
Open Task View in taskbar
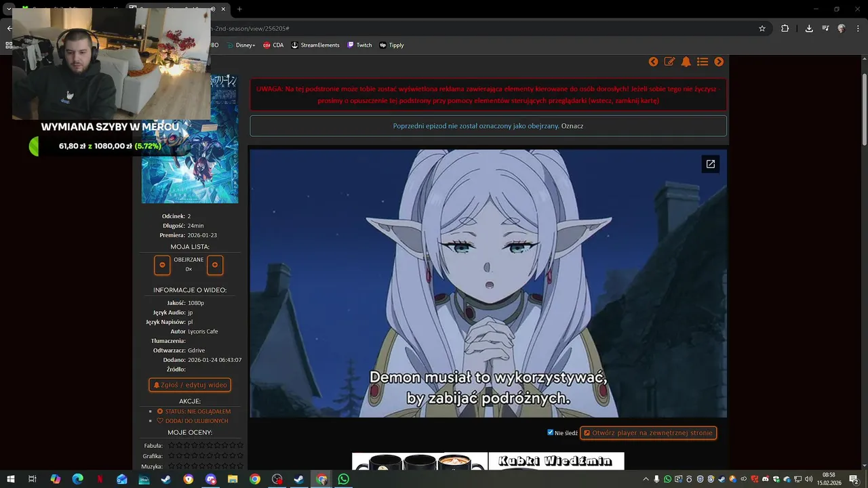point(32,479)
